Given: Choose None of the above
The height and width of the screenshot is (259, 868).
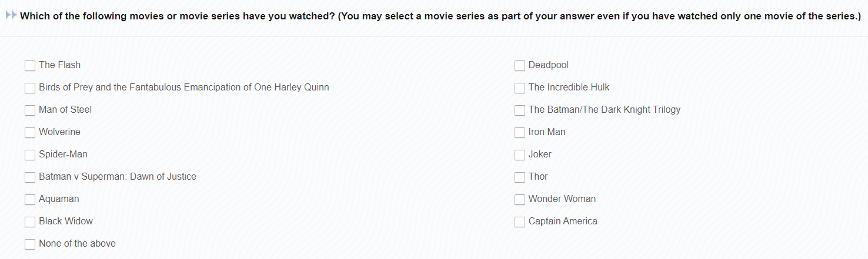Looking at the screenshot, I should click(x=30, y=244).
